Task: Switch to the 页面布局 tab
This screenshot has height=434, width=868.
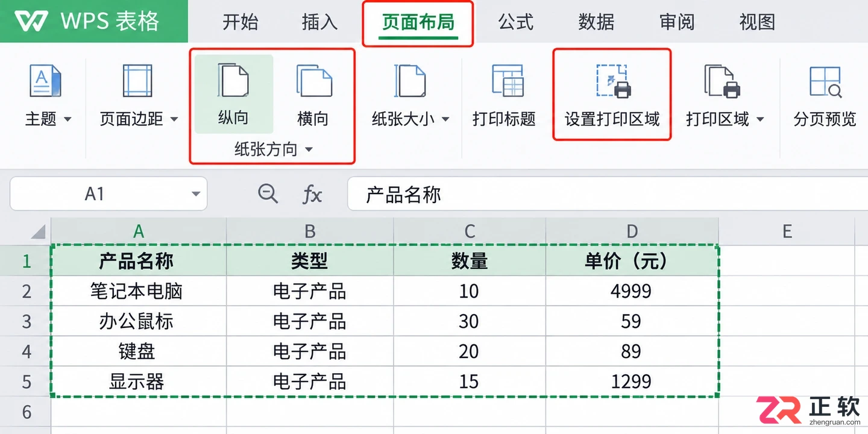Action: (418, 23)
